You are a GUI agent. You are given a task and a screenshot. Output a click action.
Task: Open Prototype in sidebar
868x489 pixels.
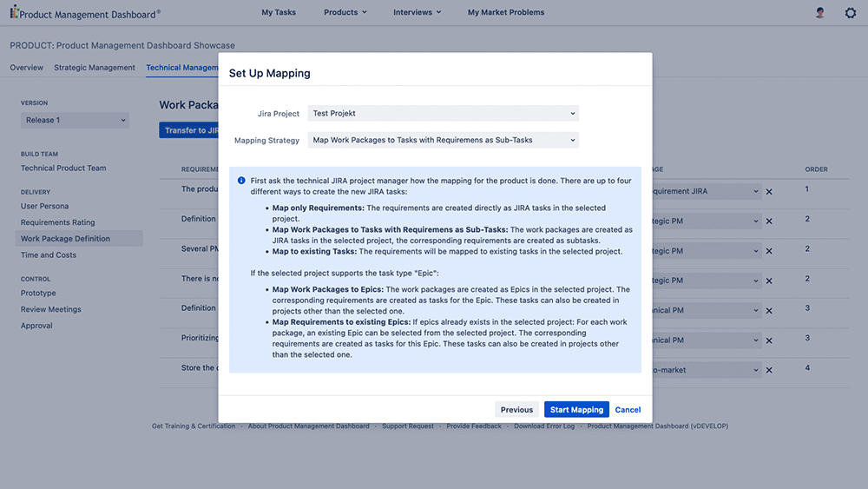pos(38,293)
